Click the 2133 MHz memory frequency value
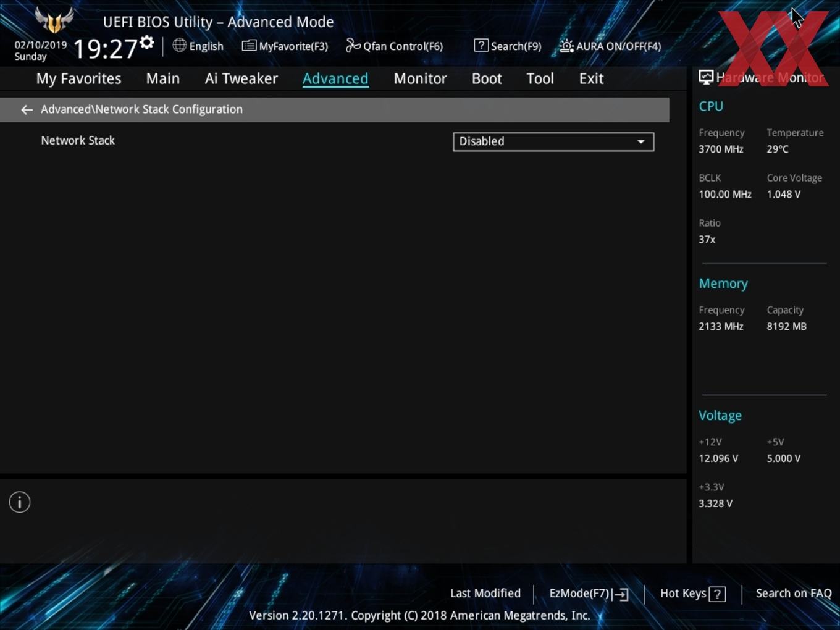The width and height of the screenshot is (840, 630). coord(721,326)
